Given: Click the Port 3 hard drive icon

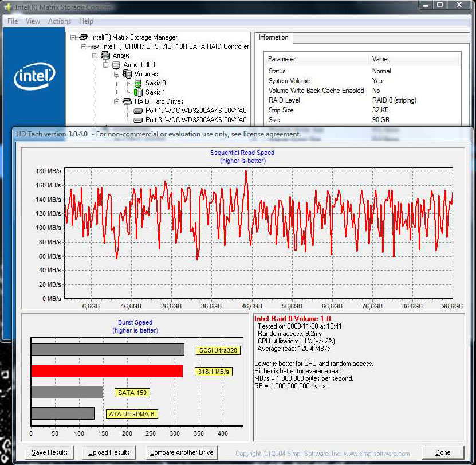Looking at the screenshot, I should 138,120.
